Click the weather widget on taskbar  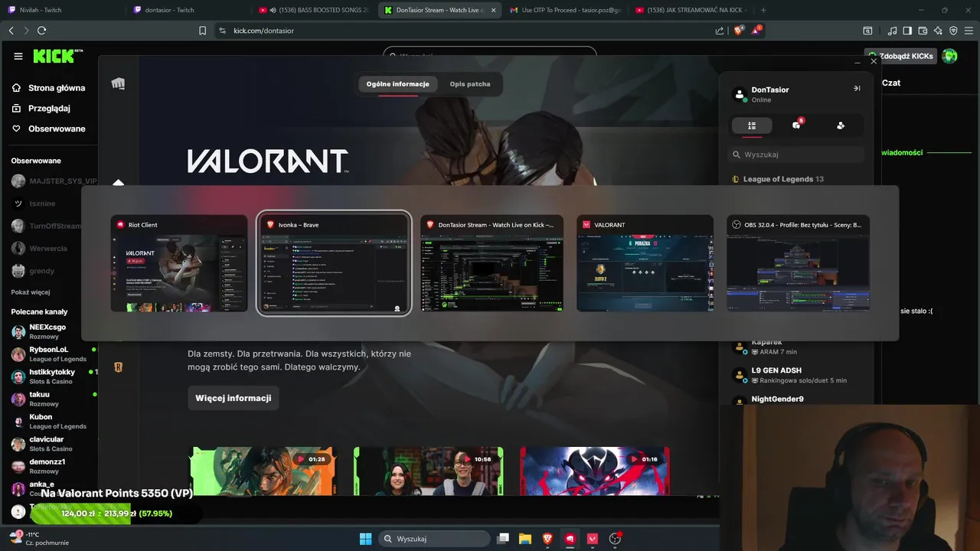38,539
